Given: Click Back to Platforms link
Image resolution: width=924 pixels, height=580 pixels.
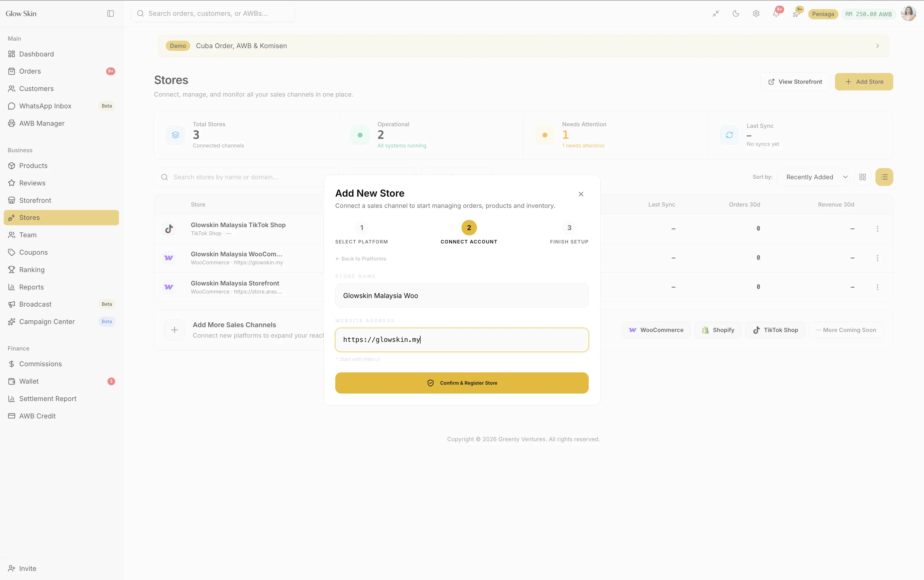Looking at the screenshot, I should click(x=361, y=259).
